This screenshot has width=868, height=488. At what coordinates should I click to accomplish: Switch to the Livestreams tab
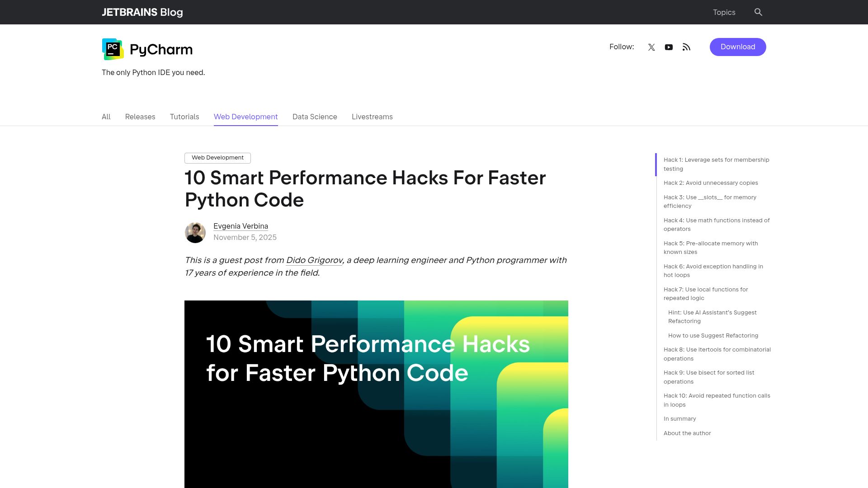point(372,117)
